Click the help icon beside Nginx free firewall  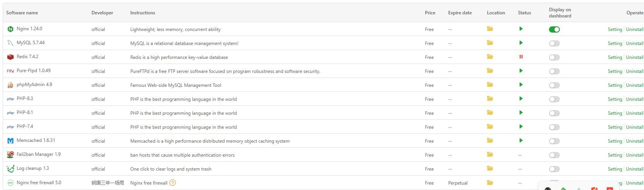tap(173, 183)
